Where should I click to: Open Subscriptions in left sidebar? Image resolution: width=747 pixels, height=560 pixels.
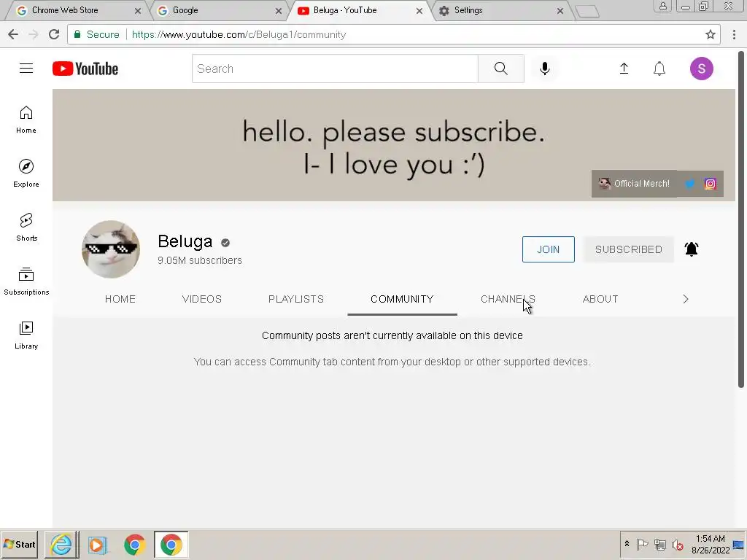click(x=26, y=281)
